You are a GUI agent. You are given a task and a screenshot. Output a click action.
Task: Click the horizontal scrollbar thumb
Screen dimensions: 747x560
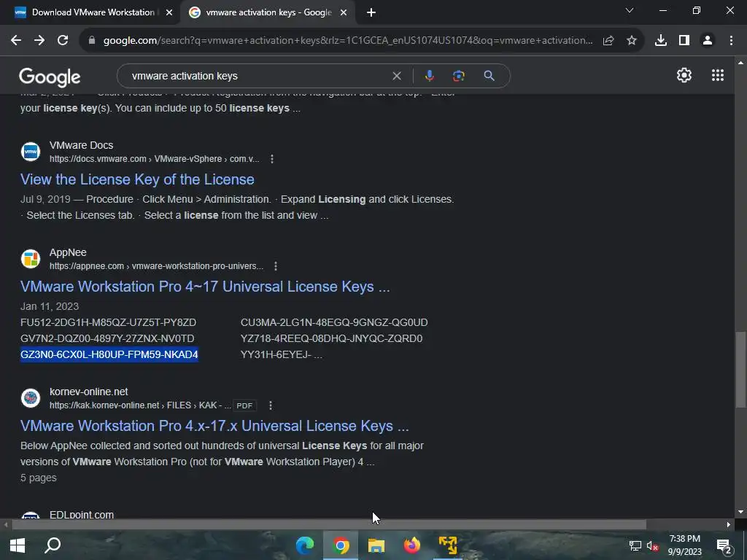click(329, 525)
